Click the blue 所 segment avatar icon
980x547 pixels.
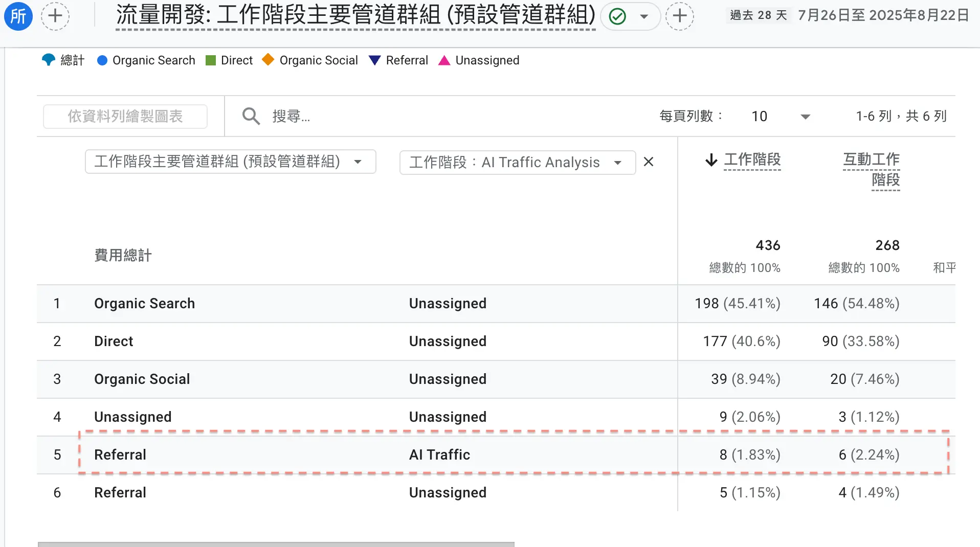pos(18,16)
